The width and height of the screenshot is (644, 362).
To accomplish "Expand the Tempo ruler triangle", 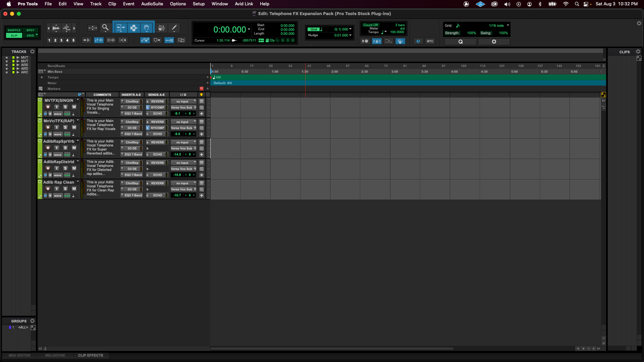I will tap(42, 77).
